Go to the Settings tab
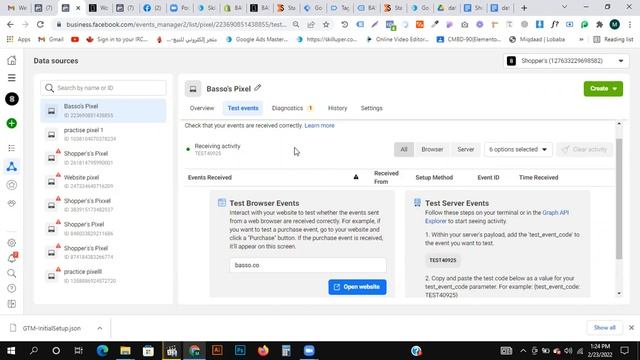Image resolution: width=640 pixels, height=360 pixels. pyautogui.click(x=371, y=108)
